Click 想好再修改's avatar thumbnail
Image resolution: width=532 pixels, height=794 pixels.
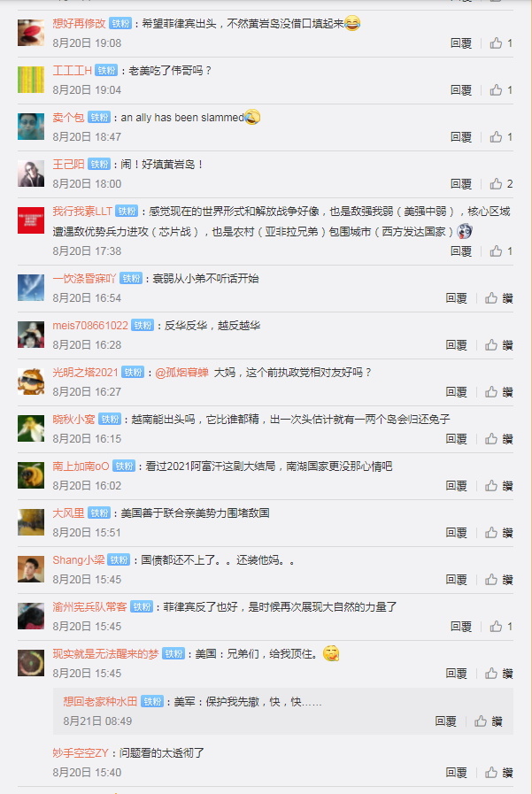31,33
